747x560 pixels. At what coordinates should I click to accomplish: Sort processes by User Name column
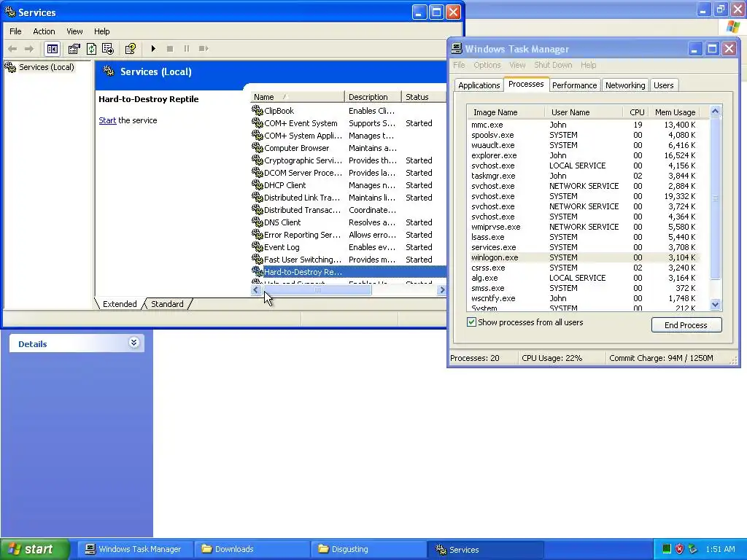[x=584, y=112]
